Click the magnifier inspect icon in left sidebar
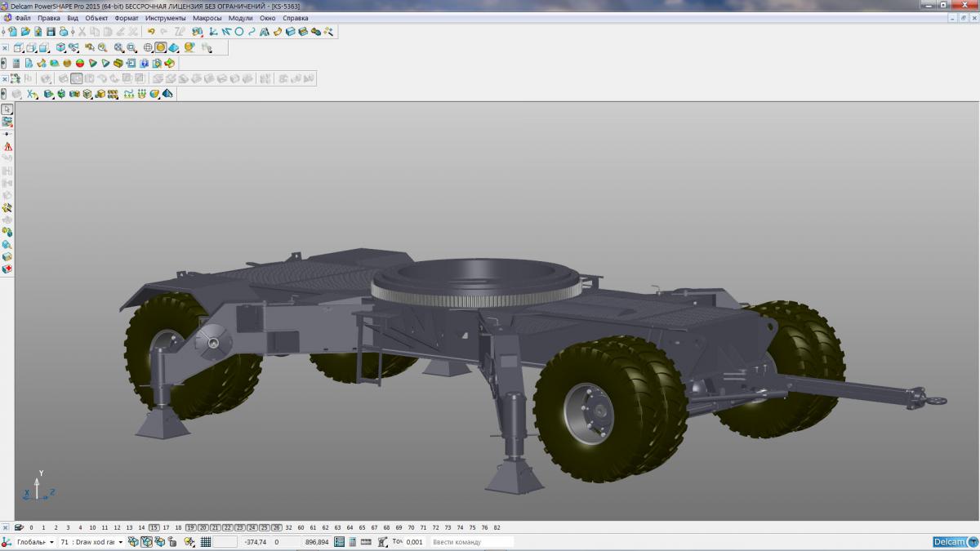The image size is (980, 551). point(7,244)
